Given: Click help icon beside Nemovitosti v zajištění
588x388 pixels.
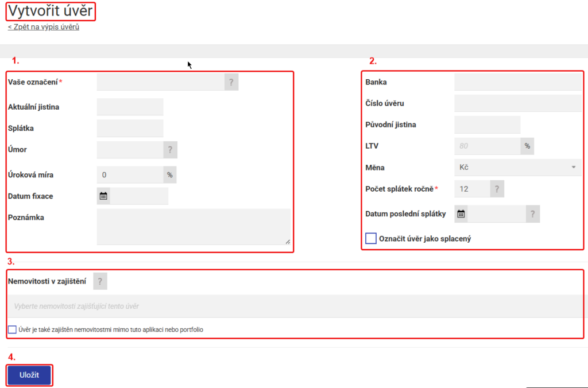Looking at the screenshot, I should point(100,281).
